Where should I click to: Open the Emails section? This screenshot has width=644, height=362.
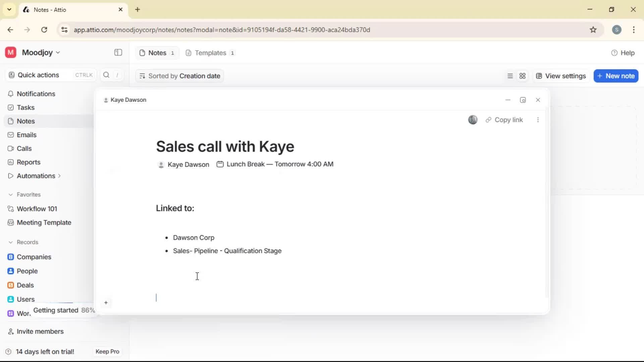pos(26,135)
